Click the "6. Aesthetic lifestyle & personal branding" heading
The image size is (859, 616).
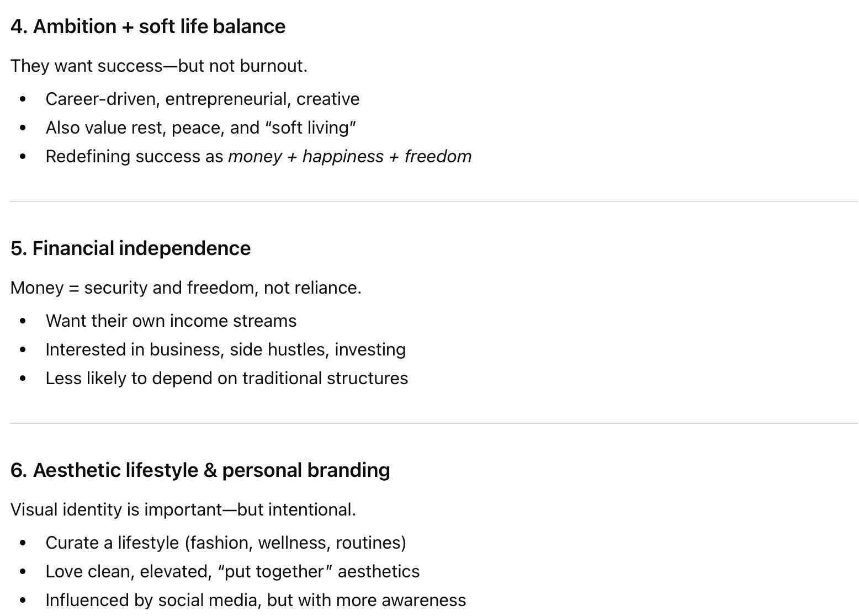pos(200,470)
